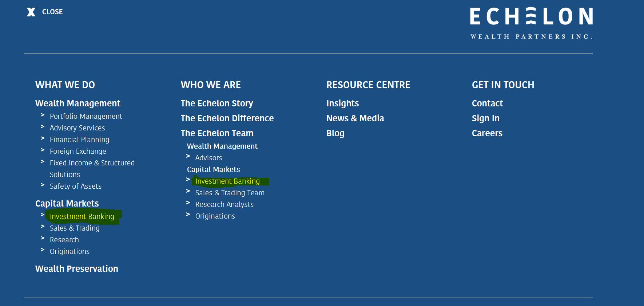View the Advisors link
644x306 pixels.
tap(208, 158)
